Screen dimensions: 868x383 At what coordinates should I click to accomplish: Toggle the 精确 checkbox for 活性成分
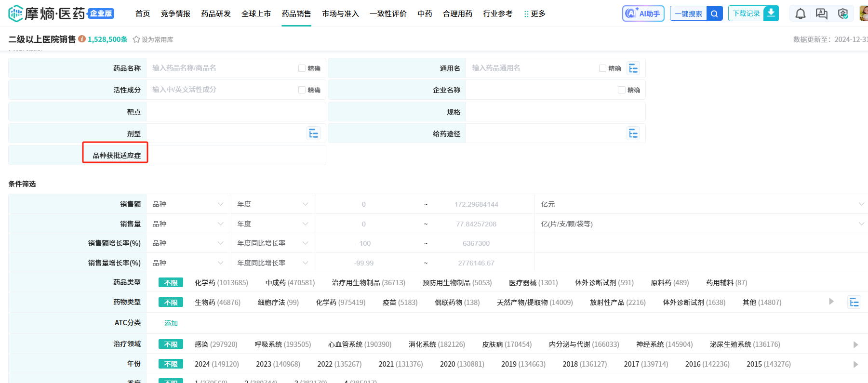tap(302, 90)
